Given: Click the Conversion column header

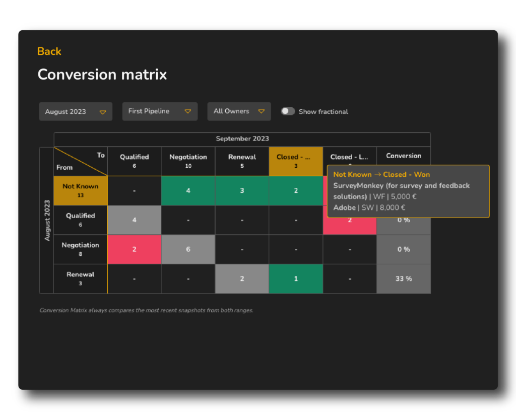Looking at the screenshot, I should [x=403, y=156].
